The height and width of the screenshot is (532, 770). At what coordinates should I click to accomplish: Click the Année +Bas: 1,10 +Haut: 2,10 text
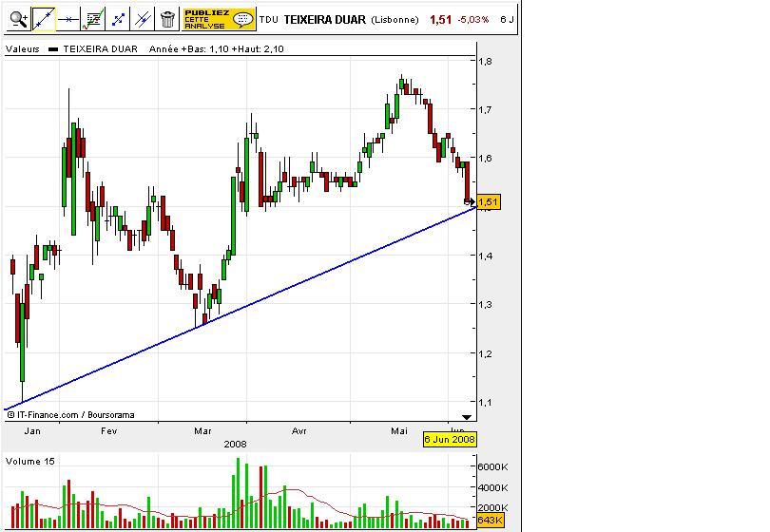[217, 49]
